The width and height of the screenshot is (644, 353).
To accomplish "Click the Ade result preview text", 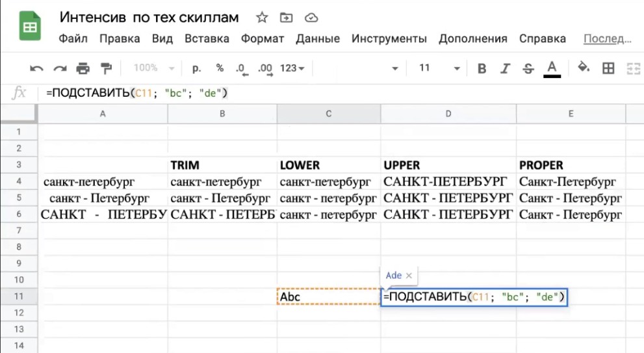I will [393, 276].
